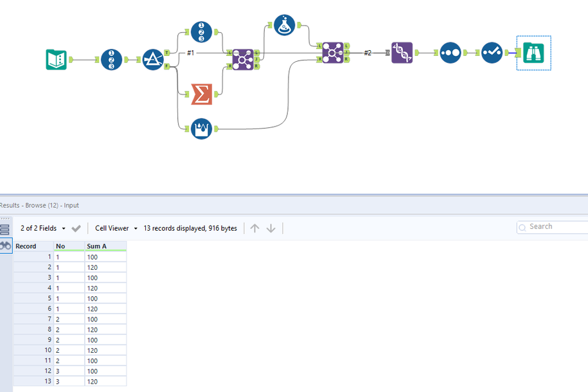Select the Sort tool with three dots
Image resolution: width=588 pixels, height=392 pixels.
[x=450, y=53]
